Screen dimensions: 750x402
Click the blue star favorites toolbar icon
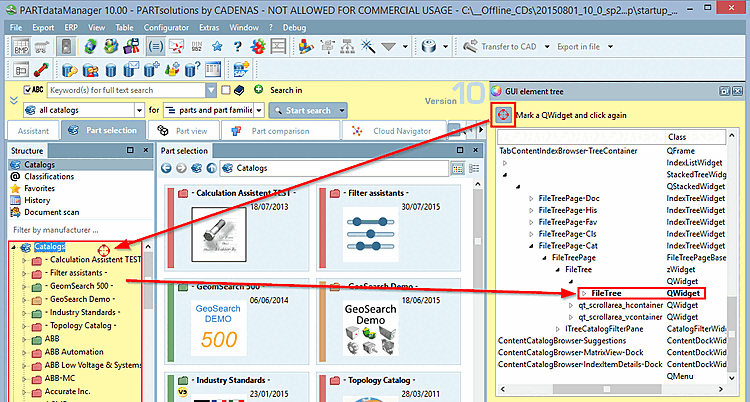217,46
